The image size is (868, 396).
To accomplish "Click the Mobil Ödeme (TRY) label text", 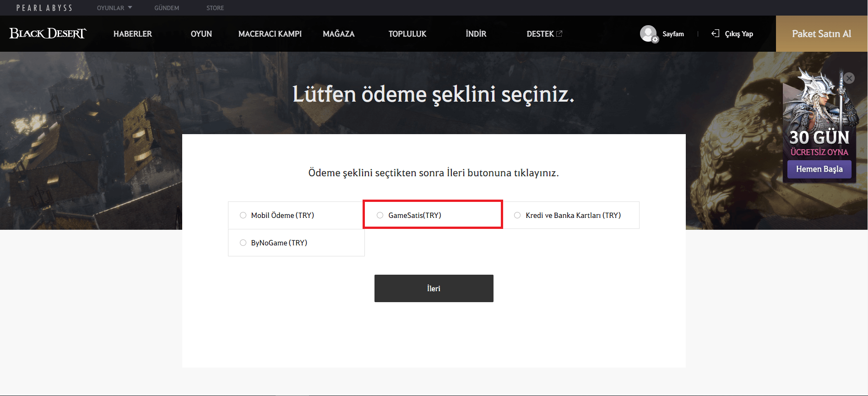I will [282, 215].
